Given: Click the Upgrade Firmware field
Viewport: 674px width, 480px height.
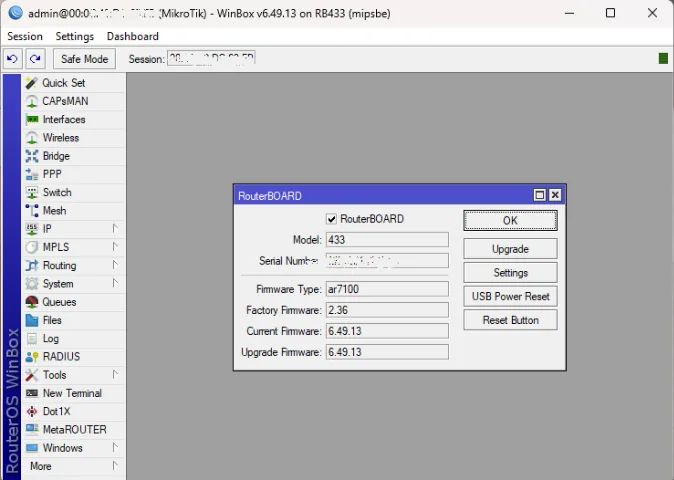Looking at the screenshot, I should pos(387,352).
